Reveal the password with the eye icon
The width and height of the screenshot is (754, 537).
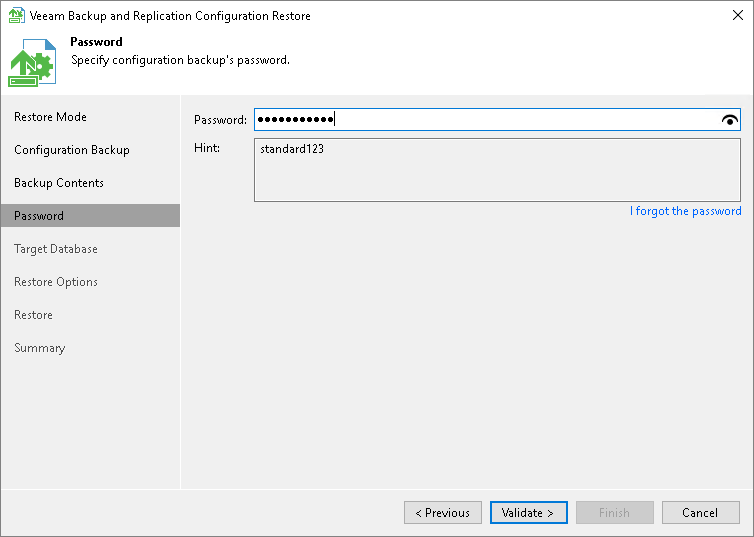point(729,120)
